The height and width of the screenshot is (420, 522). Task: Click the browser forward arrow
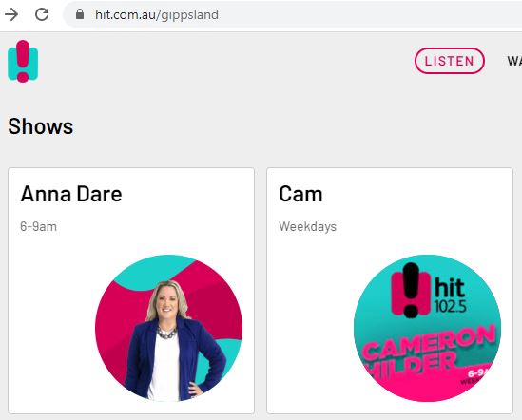(11, 14)
